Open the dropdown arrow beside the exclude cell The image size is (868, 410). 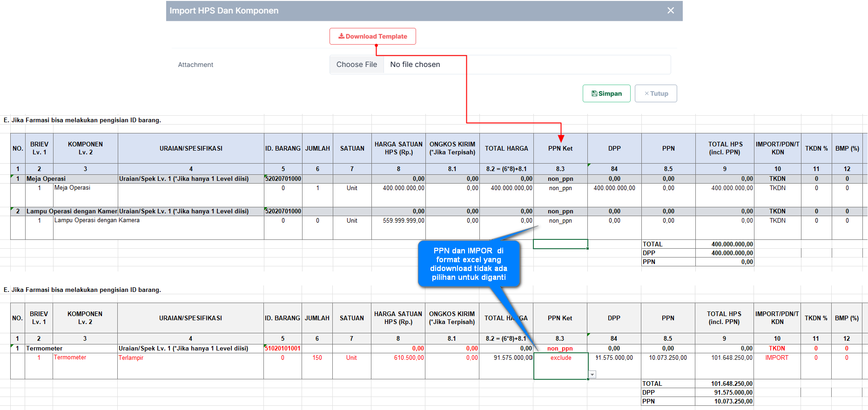click(592, 375)
